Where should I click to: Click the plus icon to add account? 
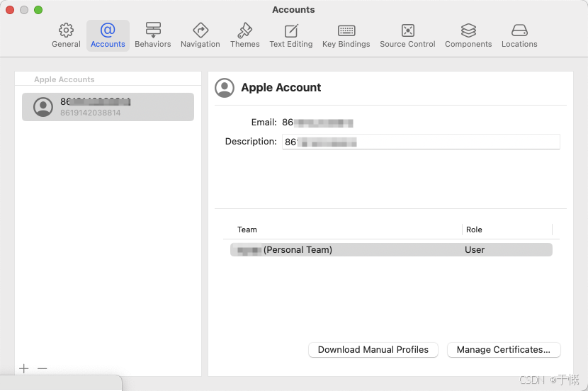pyautogui.click(x=23, y=368)
